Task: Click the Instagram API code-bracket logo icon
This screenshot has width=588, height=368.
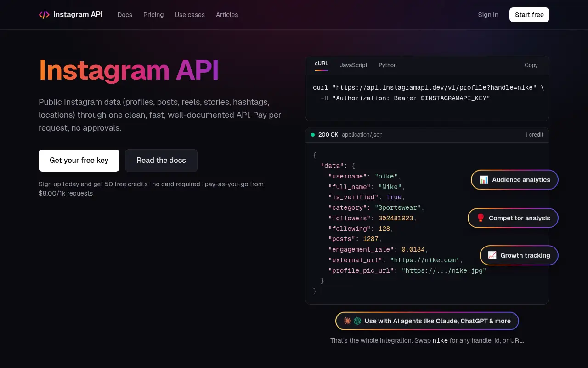Action: [x=44, y=15]
